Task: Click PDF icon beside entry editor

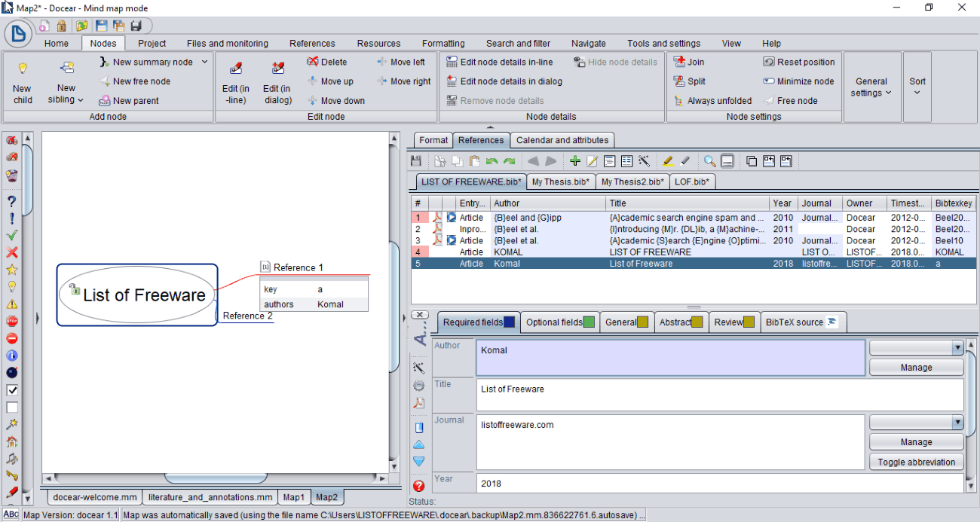Action: click(418, 403)
